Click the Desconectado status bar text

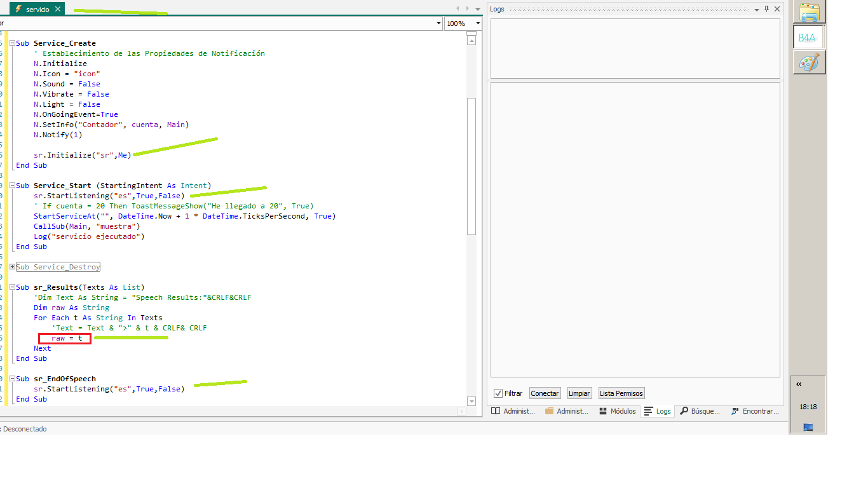pyautogui.click(x=25, y=429)
